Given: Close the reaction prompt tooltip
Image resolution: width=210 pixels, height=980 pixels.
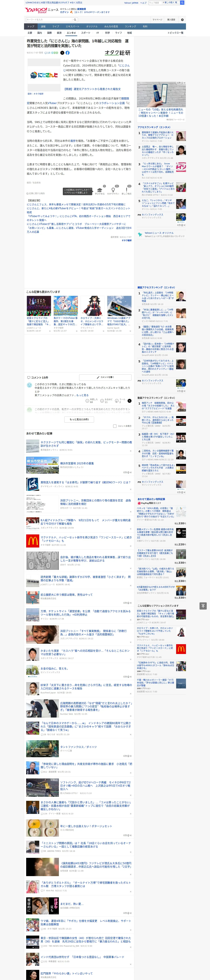Looking at the screenshot, I should (x=91, y=189).
